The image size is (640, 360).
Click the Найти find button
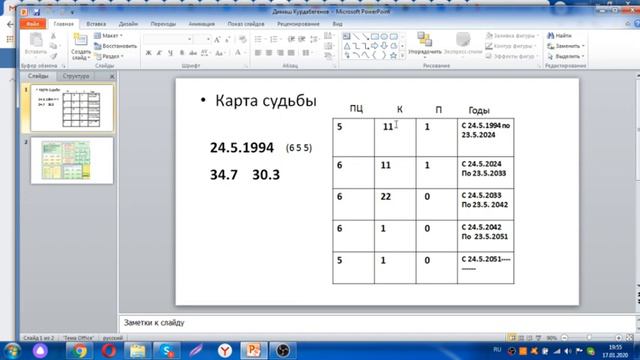click(x=559, y=36)
